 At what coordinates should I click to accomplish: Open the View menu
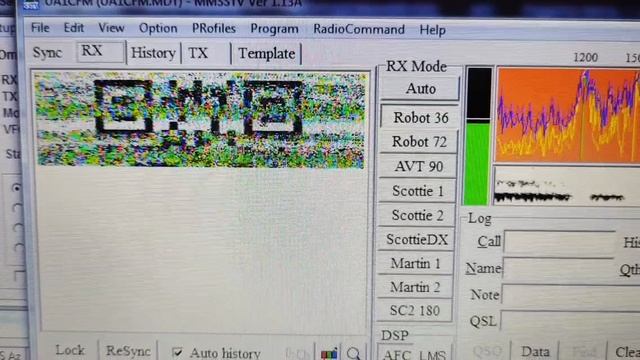pos(111,28)
